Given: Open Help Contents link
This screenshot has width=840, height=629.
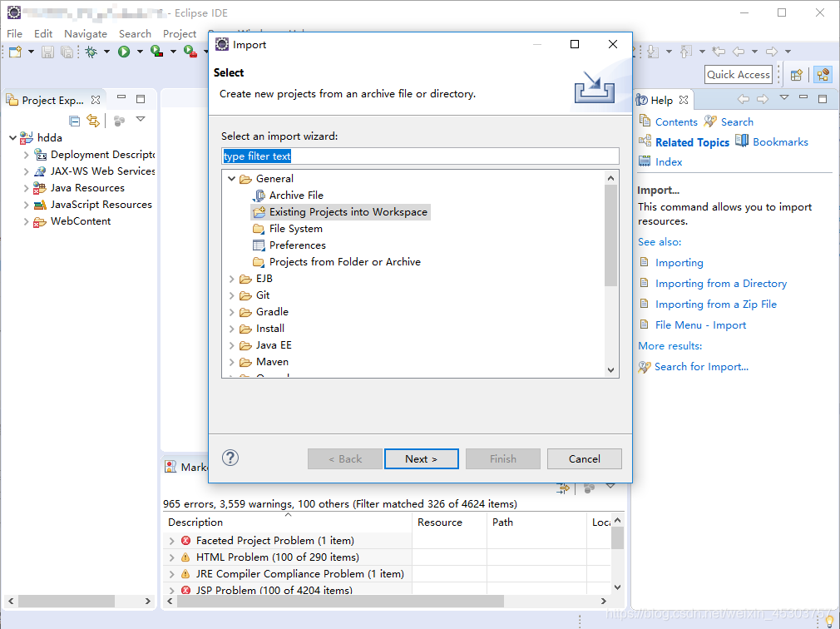Looking at the screenshot, I should pyautogui.click(x=676, y=121).
